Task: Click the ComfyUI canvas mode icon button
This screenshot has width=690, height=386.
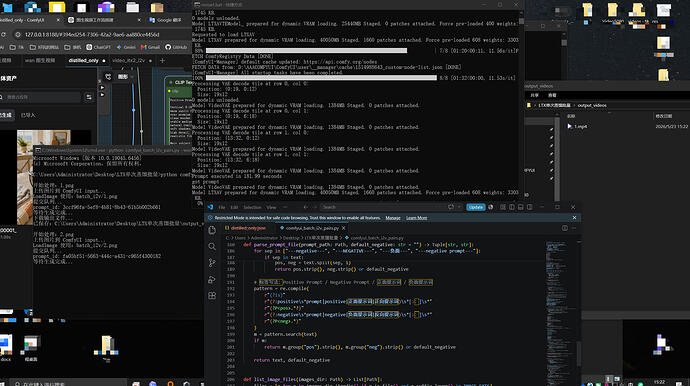Action: (108, 77)
